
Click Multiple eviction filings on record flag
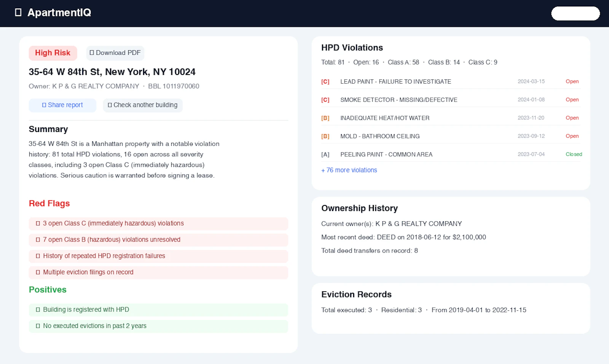pos(158,273)
